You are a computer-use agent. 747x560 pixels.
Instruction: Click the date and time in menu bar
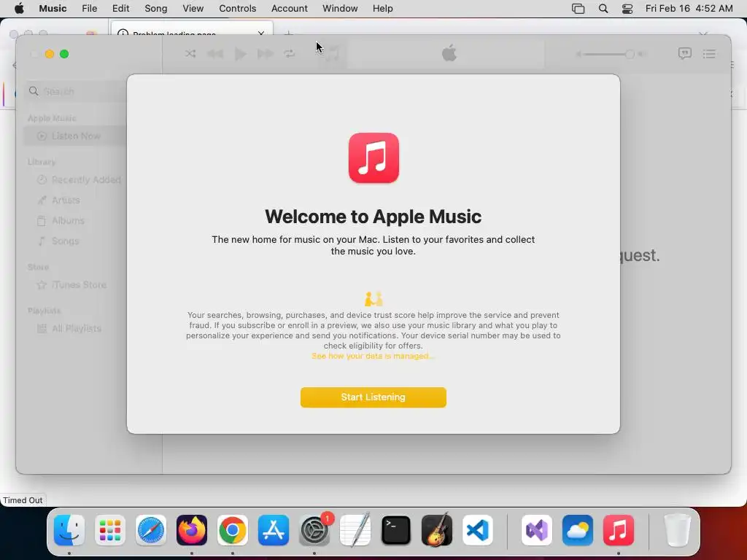[x=689, y=9]
